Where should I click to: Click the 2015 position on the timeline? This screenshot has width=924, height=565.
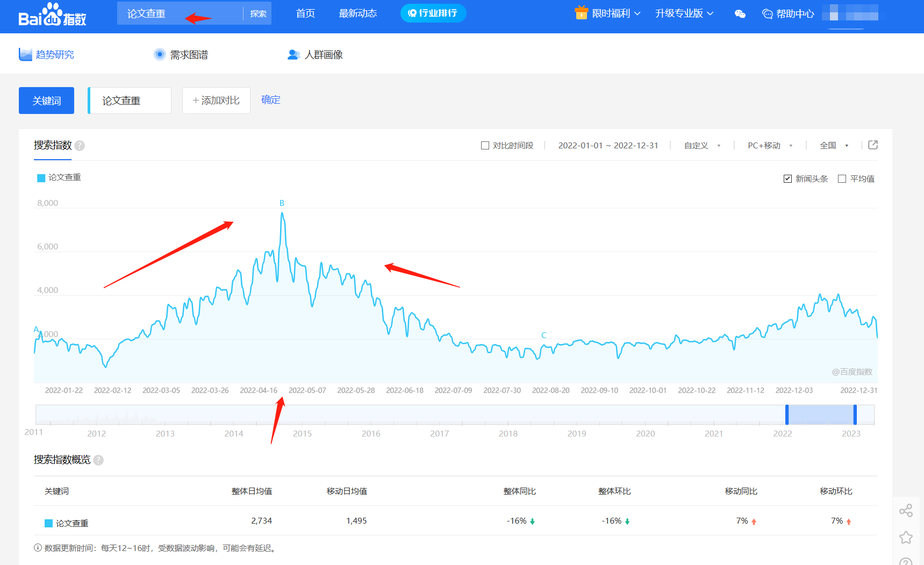(x=302, y=433)
